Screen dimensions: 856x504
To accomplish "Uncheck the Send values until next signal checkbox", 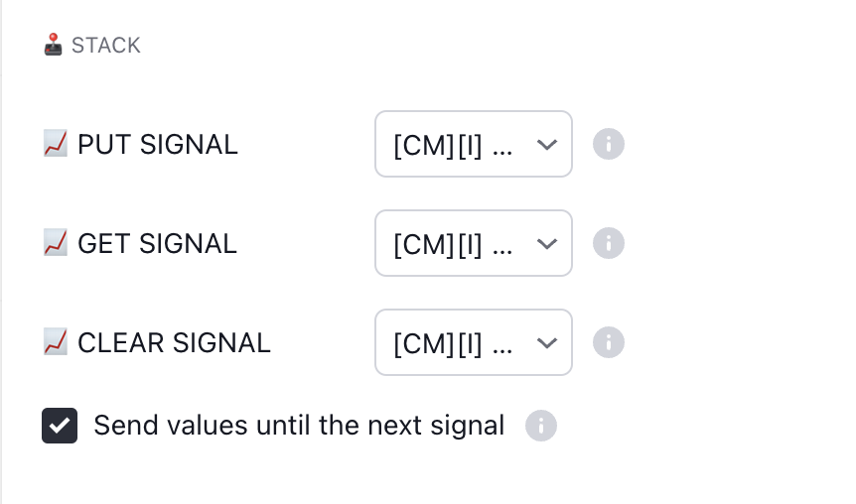I will pos(60,426).
